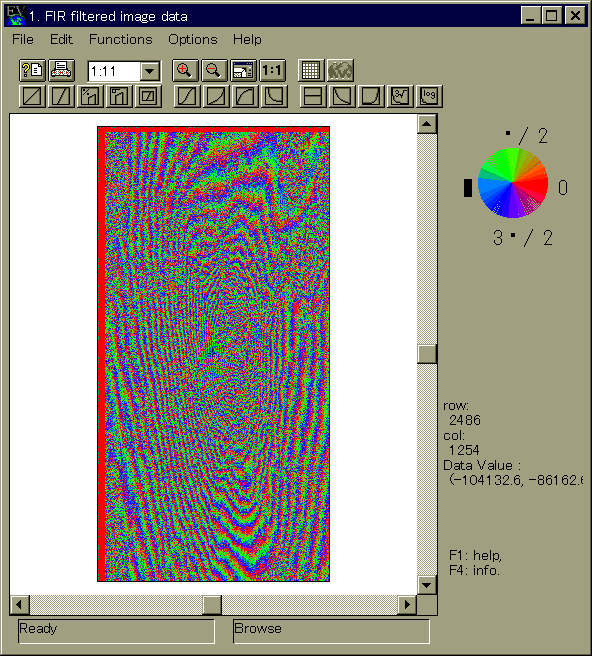This screenshot has height=656, width=592.
Task: Apply the concave-up curve stretch
Action: [216, 96]
